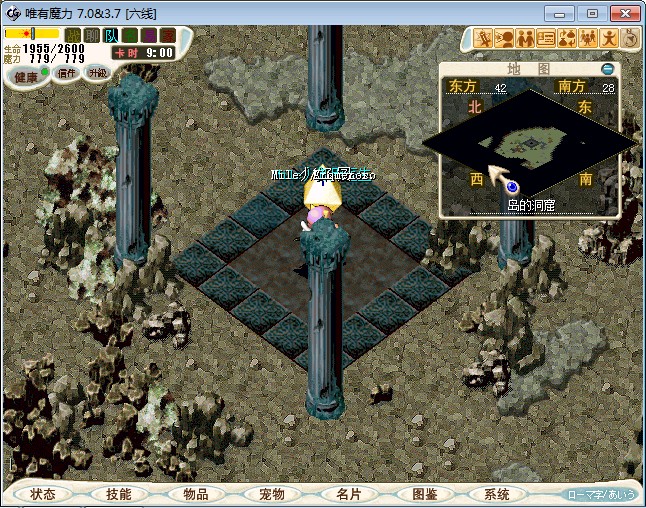Toggle the ローマ字/あいう input mode

click(601, 495)
